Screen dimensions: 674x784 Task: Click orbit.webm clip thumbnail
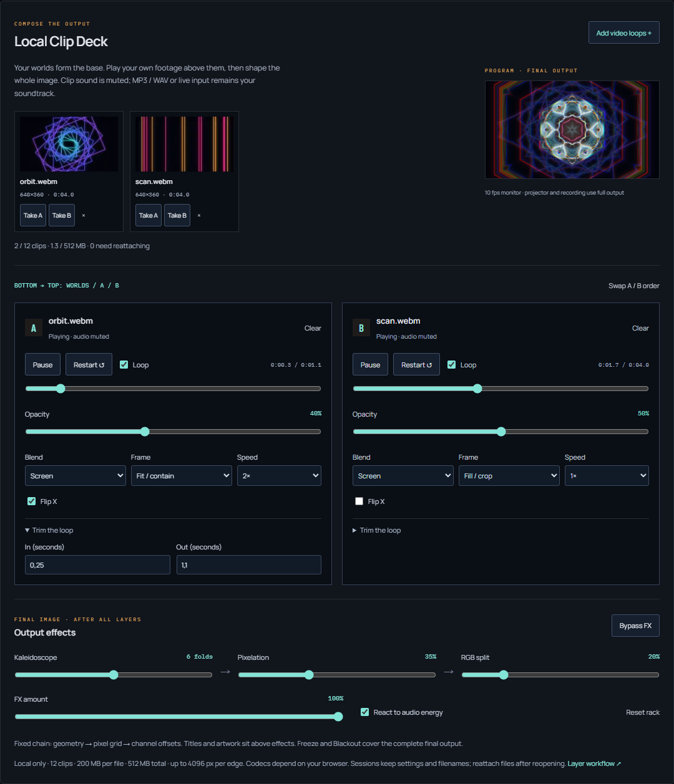(x=69, y=144)
